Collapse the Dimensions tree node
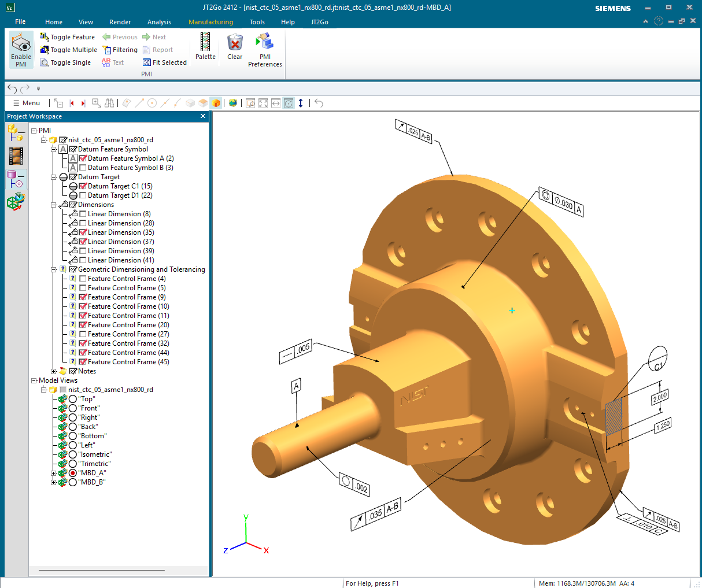This screenshot has width=702, height=588. click(x=54, y=205)
